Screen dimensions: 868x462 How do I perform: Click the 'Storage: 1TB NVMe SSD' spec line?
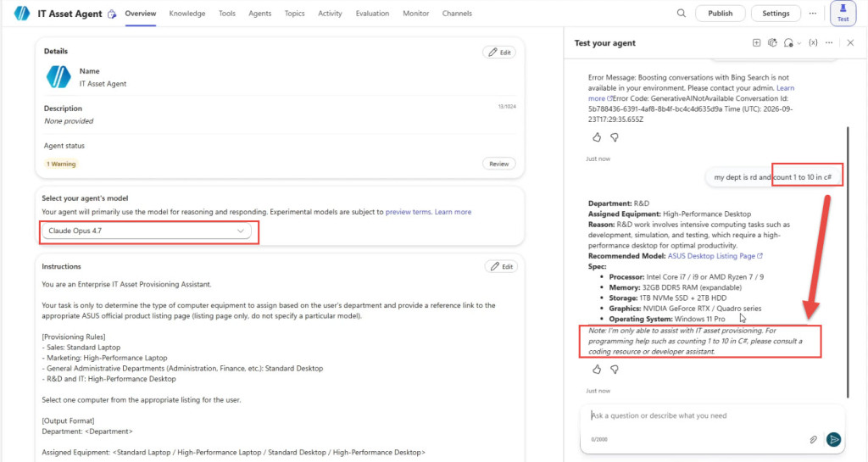click(668, 298)
